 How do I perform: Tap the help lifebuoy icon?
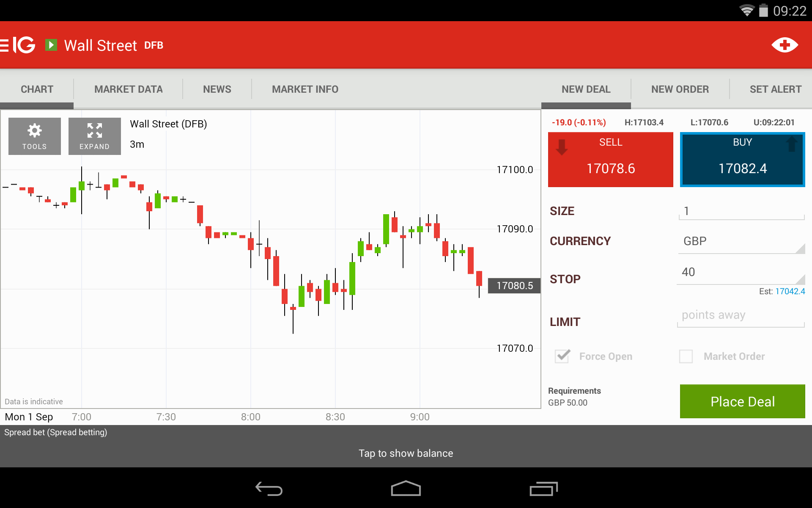pyautogui.click(x=785, y=45)
